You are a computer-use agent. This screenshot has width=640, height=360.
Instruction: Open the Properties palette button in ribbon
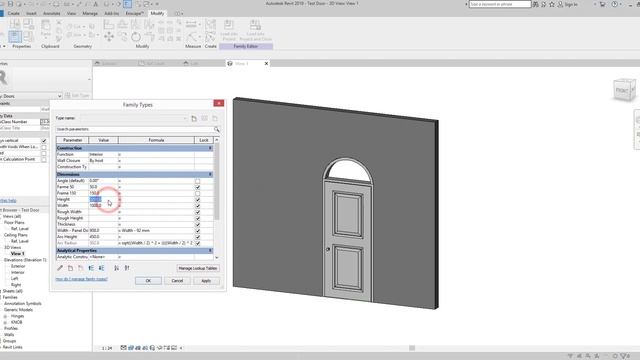tap(15, 37)
